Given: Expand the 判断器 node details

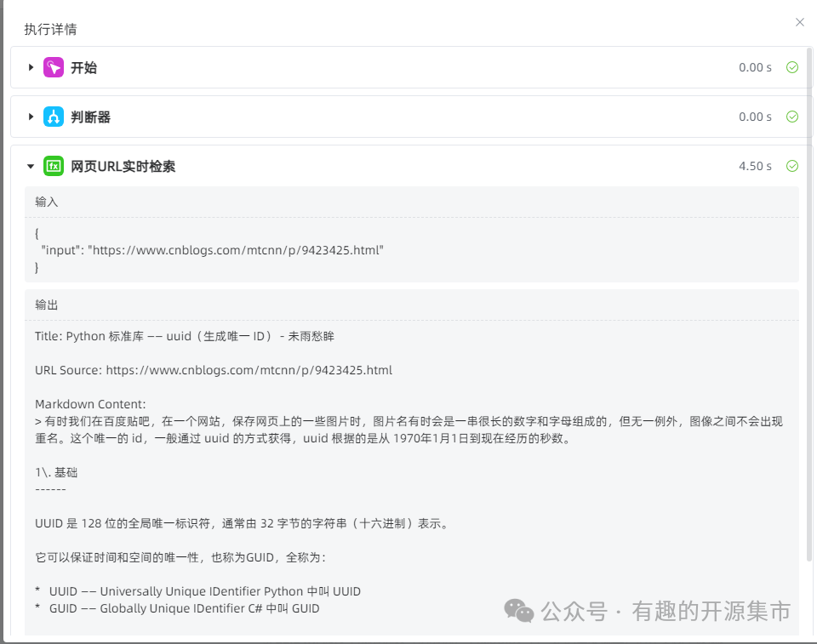Looking at the screenshot, I should [31, 117].
